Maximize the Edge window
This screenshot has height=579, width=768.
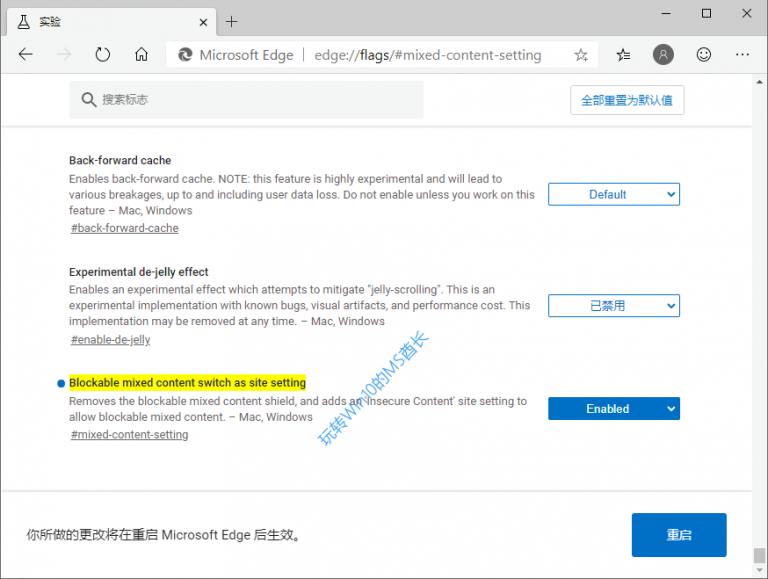(706, 14)
